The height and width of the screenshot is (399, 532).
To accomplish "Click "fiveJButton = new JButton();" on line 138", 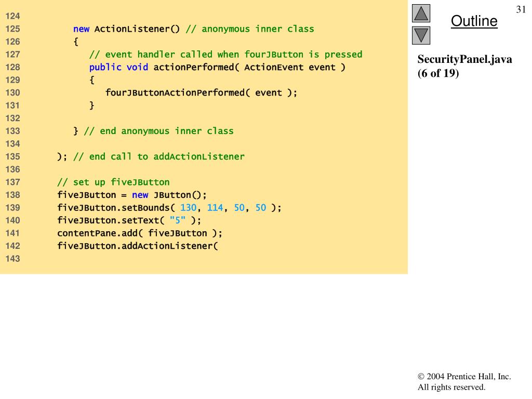I will pyautogui.click(x=131, y=195).
